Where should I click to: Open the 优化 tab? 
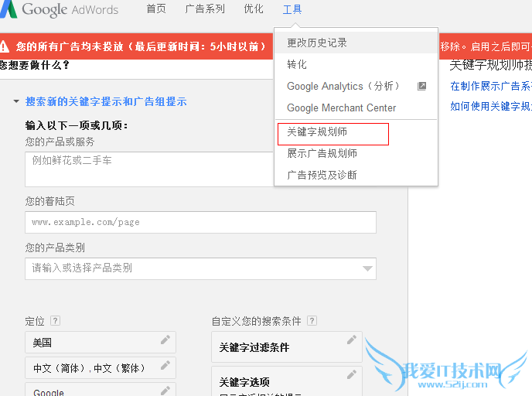pyautogui.click(x=254, y=9)
